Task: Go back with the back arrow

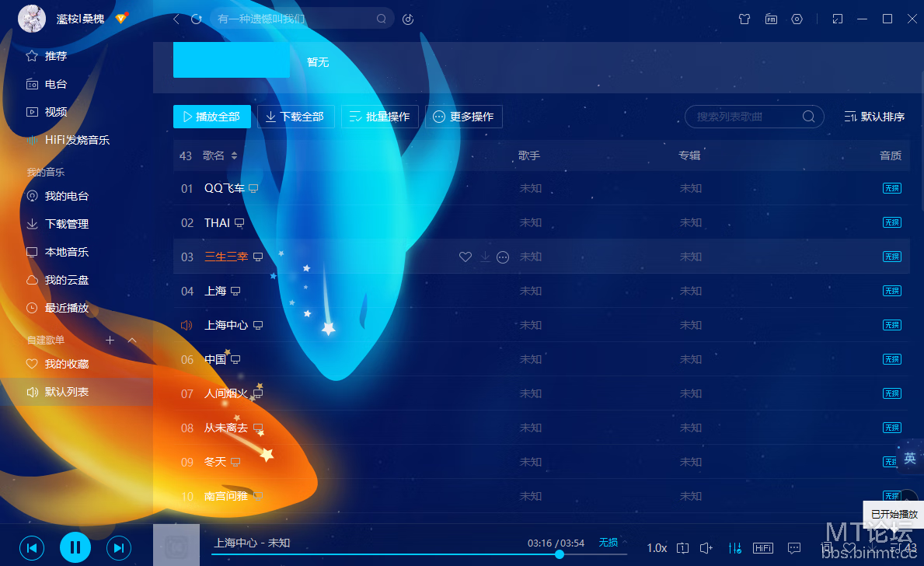Action: point(176,19)
